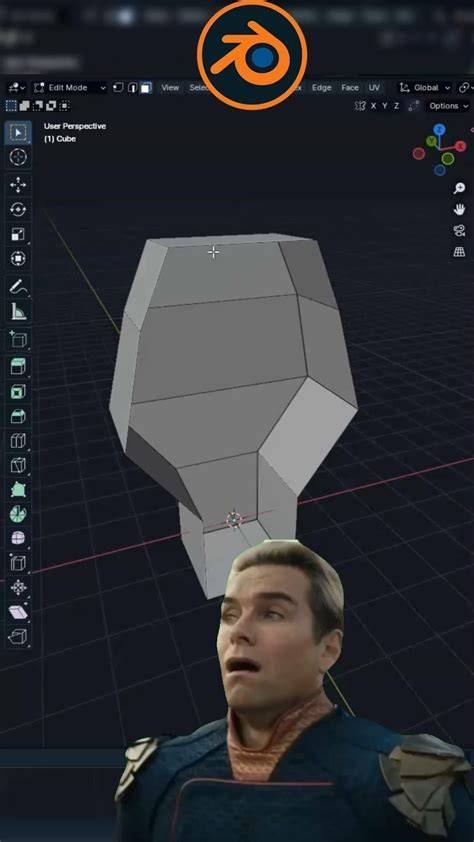Image resolution: width=474 pixels, height=842 pixels.
Task: Enable edge select mode
Action: coord(133,88)
